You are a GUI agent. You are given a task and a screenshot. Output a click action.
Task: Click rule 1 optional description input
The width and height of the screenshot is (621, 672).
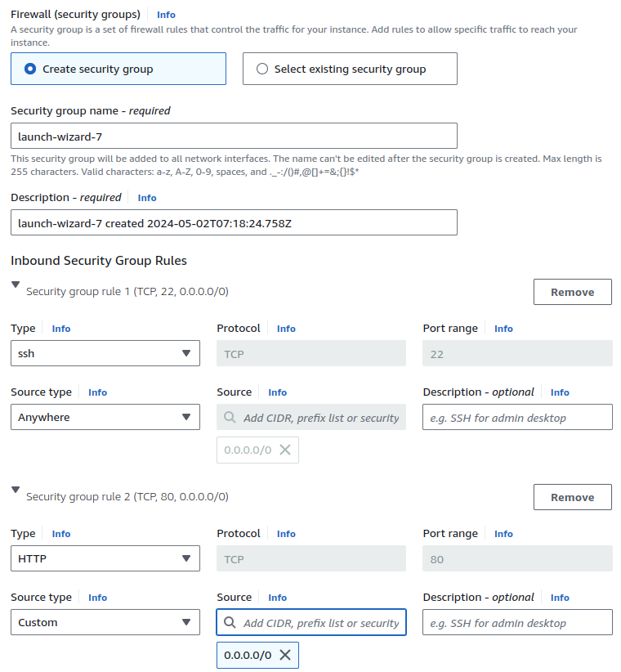pos(517,417)
